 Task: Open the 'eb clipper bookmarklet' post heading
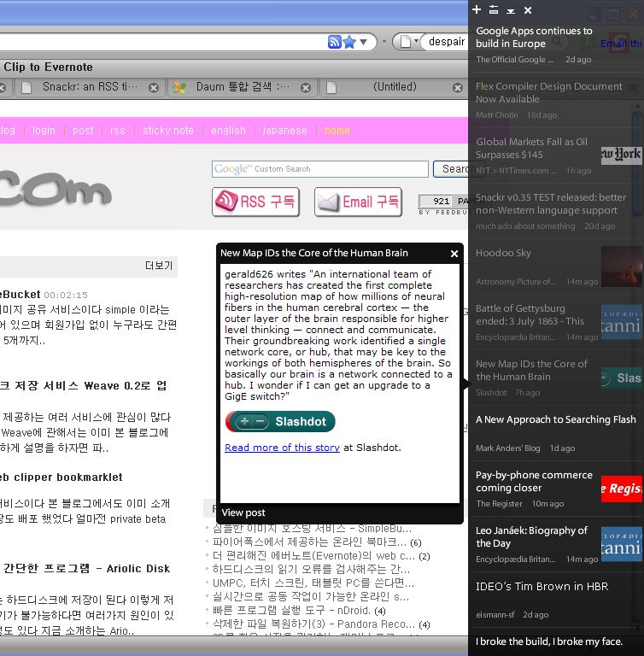pyautogui.click(x=61, y=477)
